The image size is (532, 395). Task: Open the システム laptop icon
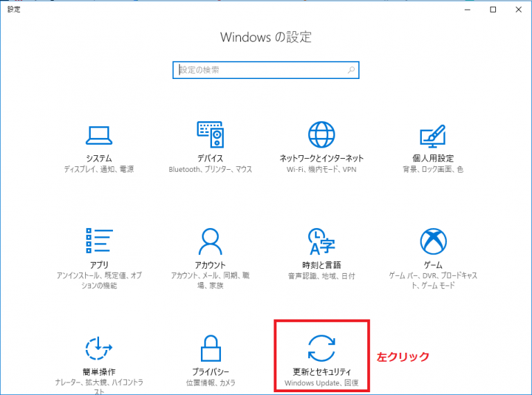click(99, 135)
